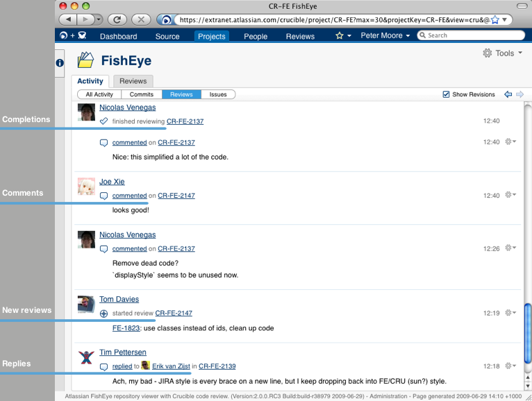Open the Tim Pettersen name link
This screenshot has height=401, width=532.
(123, 352)
